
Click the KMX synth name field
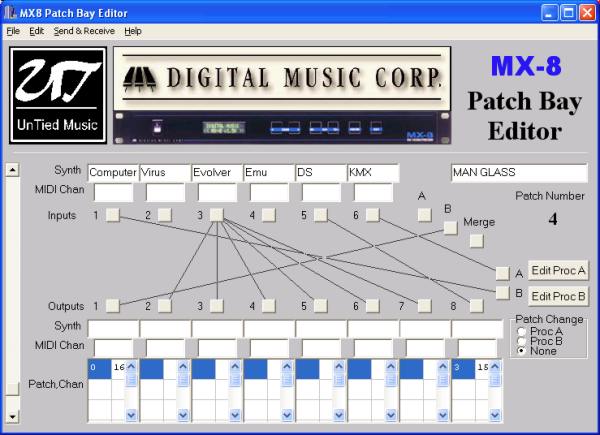coord(373,173)
